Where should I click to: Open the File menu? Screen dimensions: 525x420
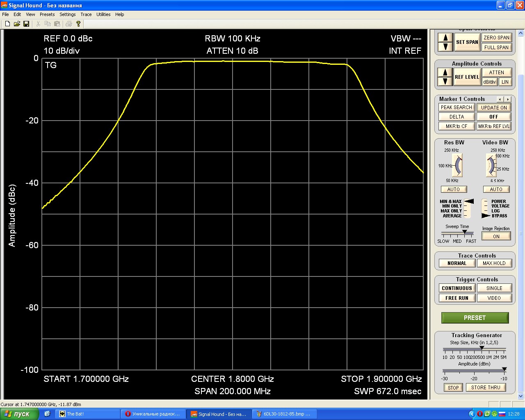[5, 14]
